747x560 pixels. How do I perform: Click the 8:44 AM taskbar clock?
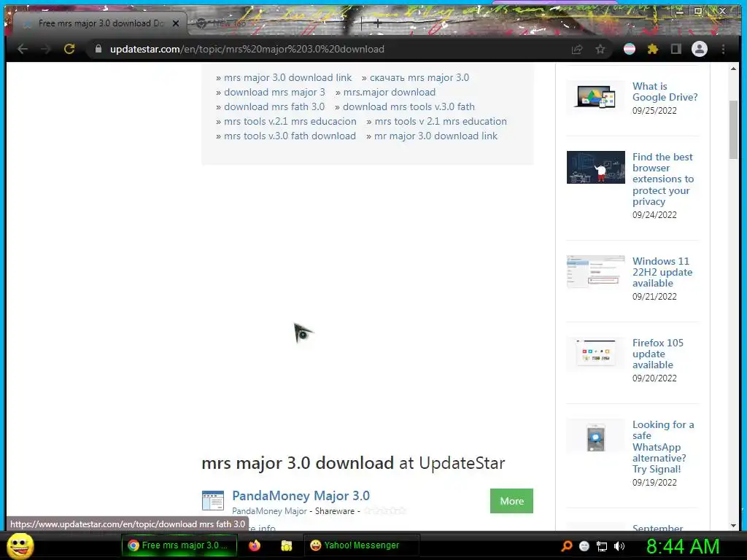coord(683,546)
